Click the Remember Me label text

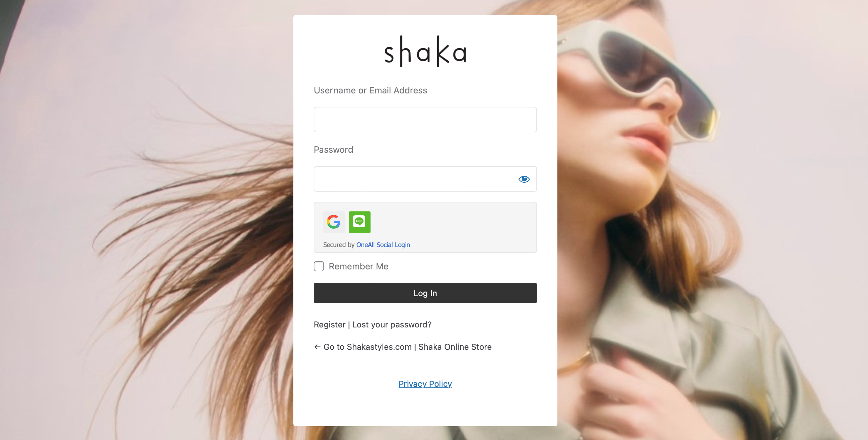point(358,266)
